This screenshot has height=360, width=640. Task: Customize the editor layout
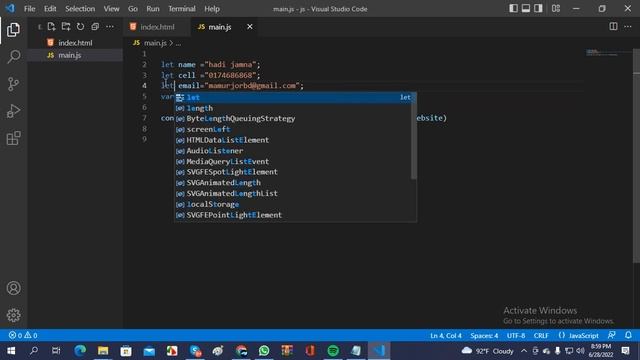click(x=556, y=9)
